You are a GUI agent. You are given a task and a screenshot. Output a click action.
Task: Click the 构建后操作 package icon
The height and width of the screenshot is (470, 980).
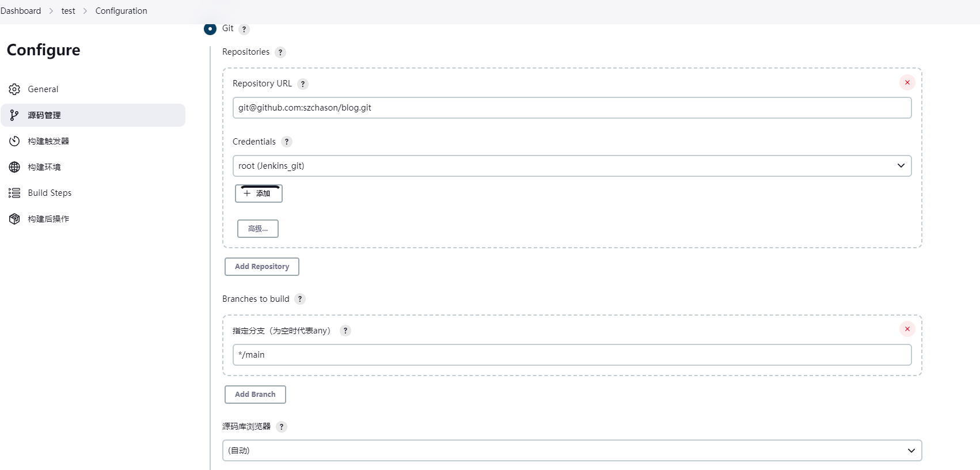[14, 219]
